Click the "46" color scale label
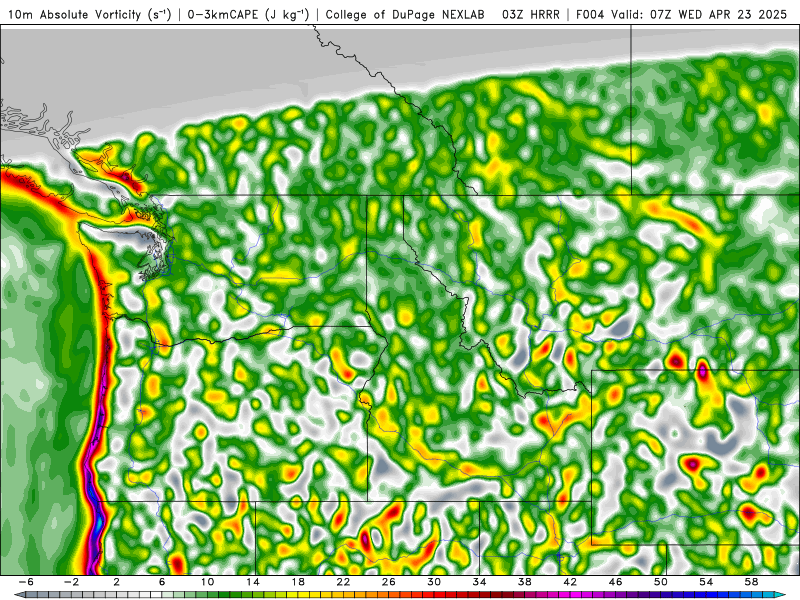Screen dimensions: 800x600 615,582
